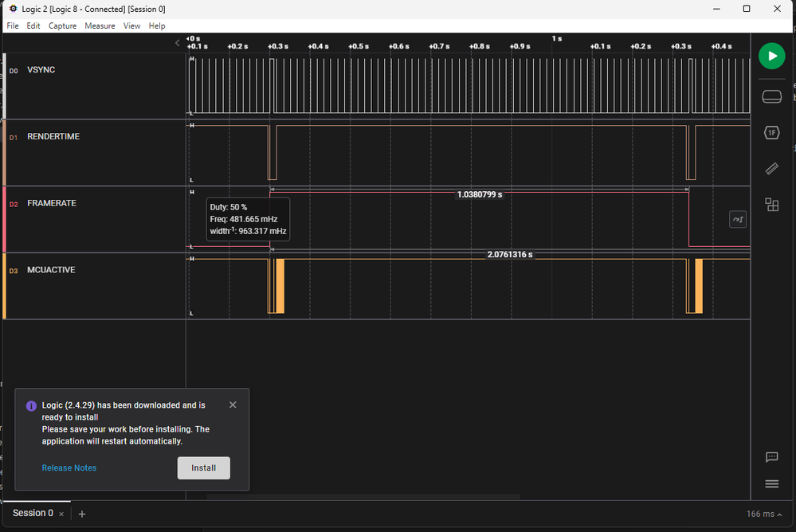
Task: Close the Session 0 tab
Action: pyautogui.click(x=61, y=514)
